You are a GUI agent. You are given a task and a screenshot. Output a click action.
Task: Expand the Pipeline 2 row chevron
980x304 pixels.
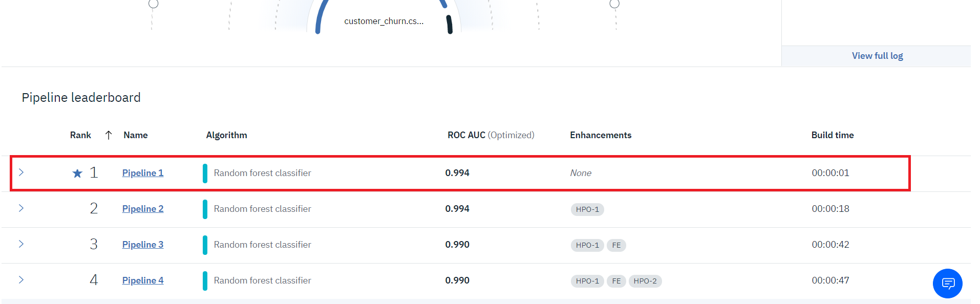click(21, 208)
